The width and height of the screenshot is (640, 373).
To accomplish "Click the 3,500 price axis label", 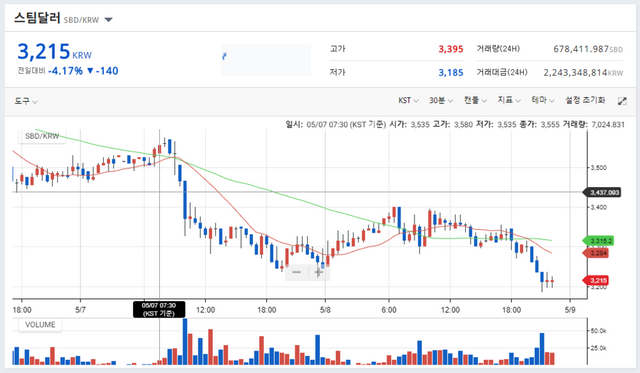I will click(599, 167).
